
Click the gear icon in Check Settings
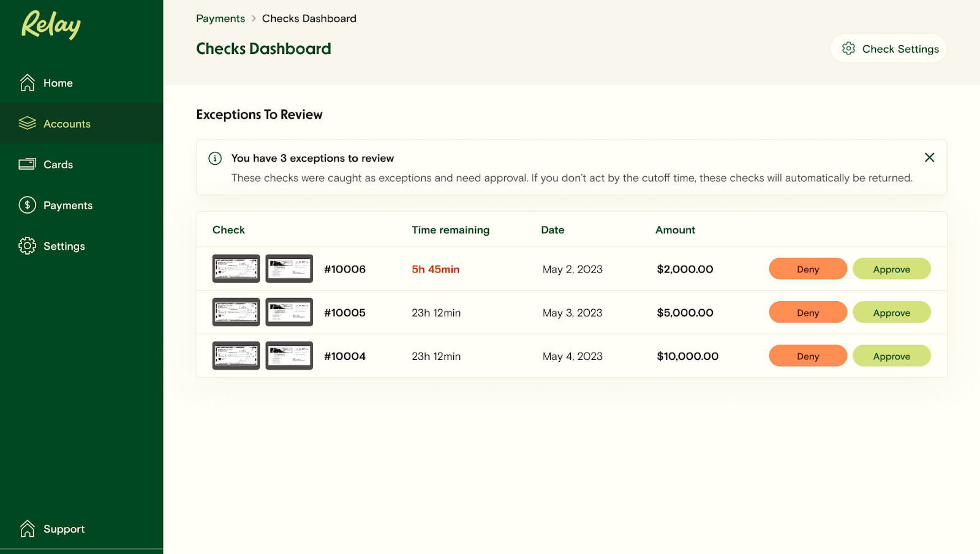pos(849,48)
